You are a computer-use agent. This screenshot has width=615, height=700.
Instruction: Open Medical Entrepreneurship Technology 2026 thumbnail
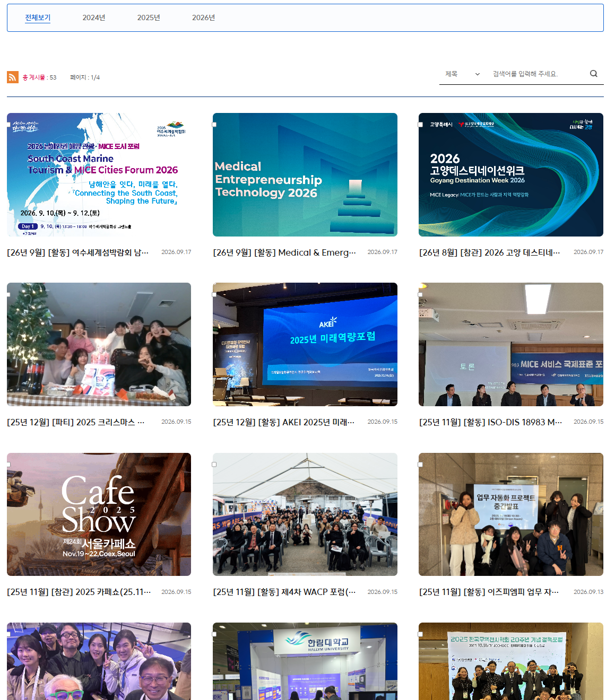point(305,174)
